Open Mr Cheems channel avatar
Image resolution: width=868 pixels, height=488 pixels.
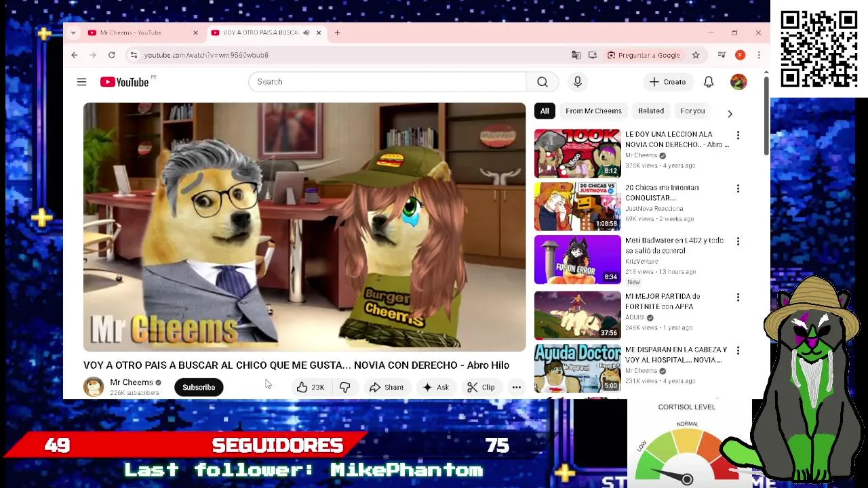click(94, 387)
